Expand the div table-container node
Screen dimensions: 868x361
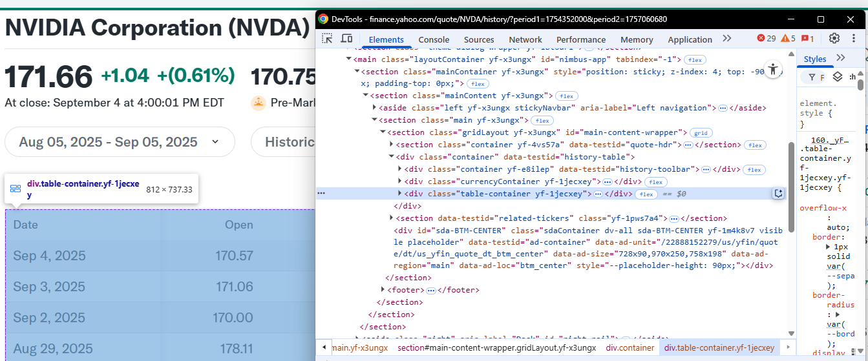pos(399,193)
